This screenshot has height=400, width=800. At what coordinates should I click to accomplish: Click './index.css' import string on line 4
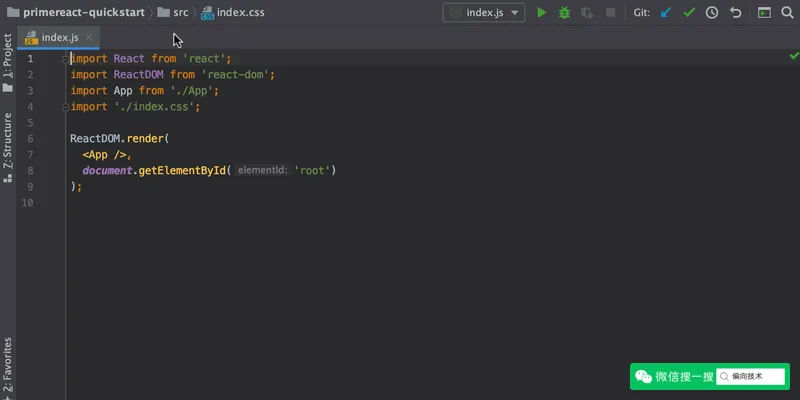pyautogui.click(x=155, y=107)
